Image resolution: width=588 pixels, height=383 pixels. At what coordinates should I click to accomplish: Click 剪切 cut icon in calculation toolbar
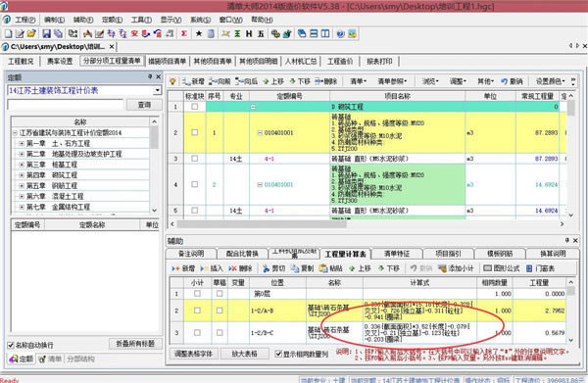(274, 268)
